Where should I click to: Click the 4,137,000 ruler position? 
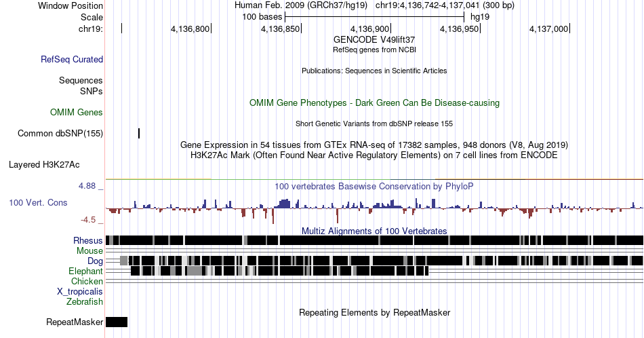pyautogui.click(x=548, y=29)
